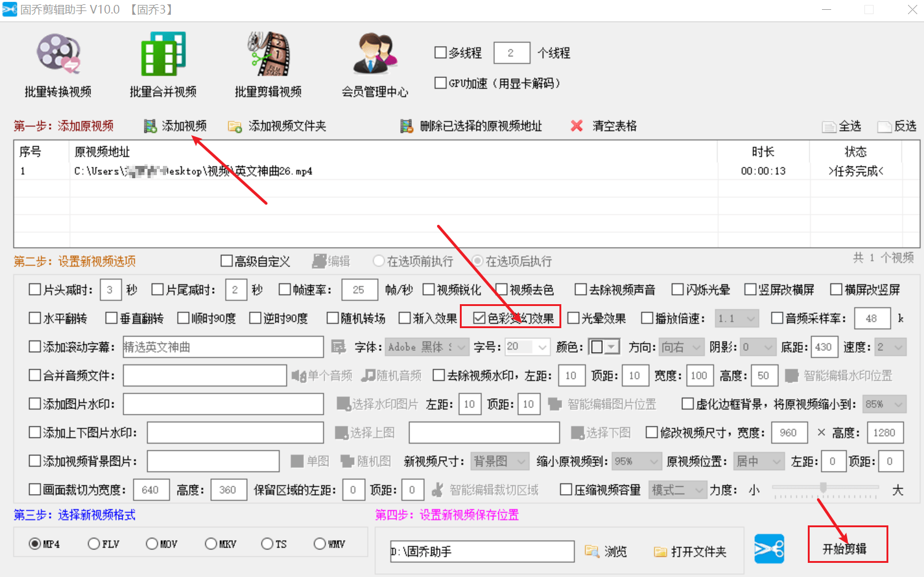Click the red X 清空表格 icon

[577, 126]
